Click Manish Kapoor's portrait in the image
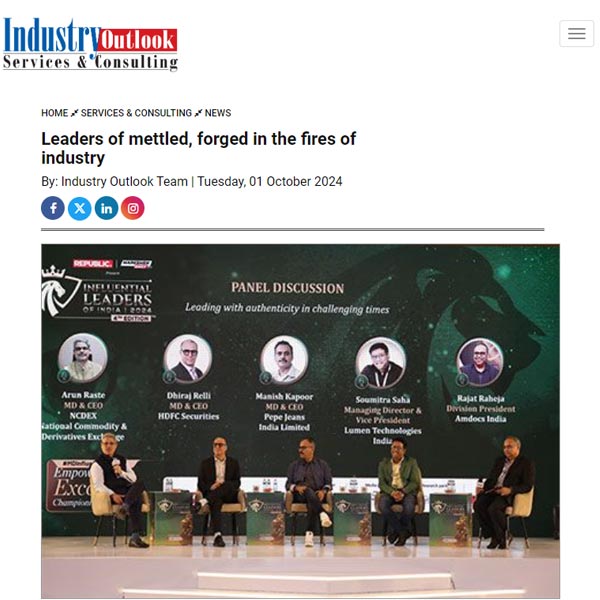Image resolution: width=600 pixels, height=600 pixels. 284,360
